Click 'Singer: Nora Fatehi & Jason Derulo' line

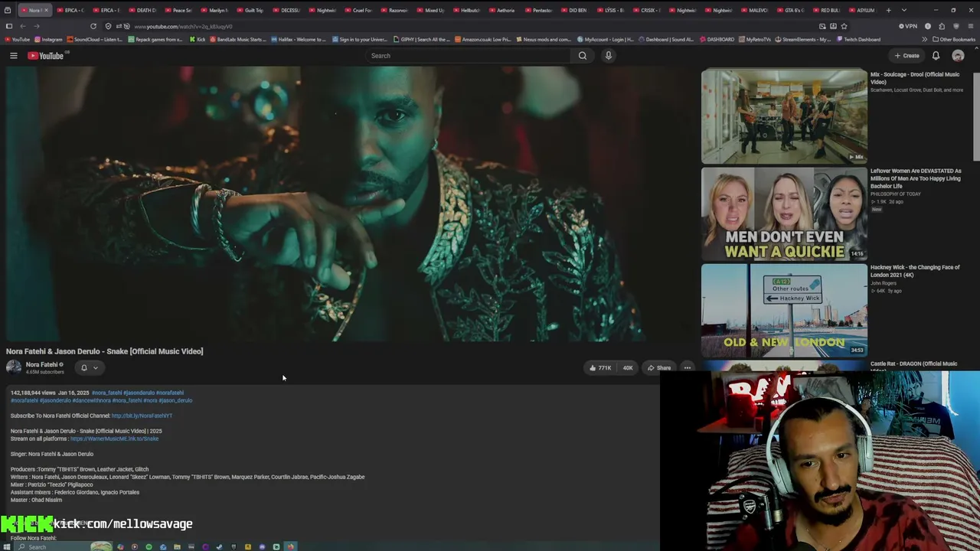click(x=52, y=454)
